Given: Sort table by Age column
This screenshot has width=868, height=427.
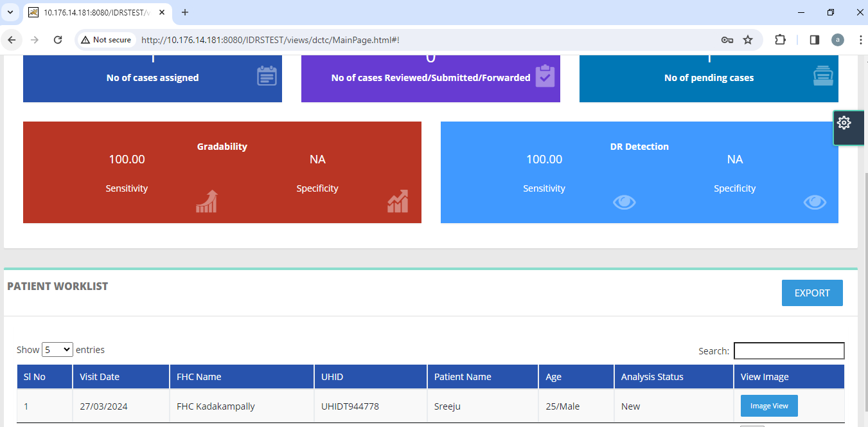Looking at the screenshot, I should 576,377.
